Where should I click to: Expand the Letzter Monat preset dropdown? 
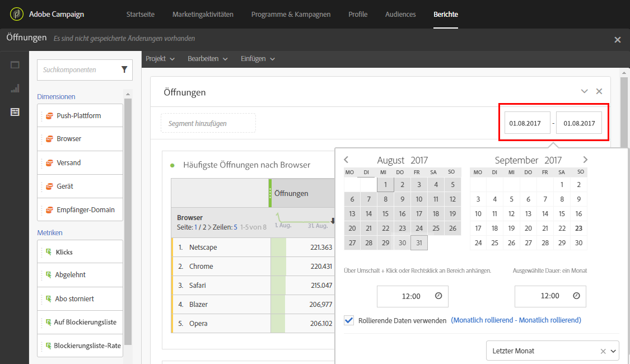click(x=614, y=351)
